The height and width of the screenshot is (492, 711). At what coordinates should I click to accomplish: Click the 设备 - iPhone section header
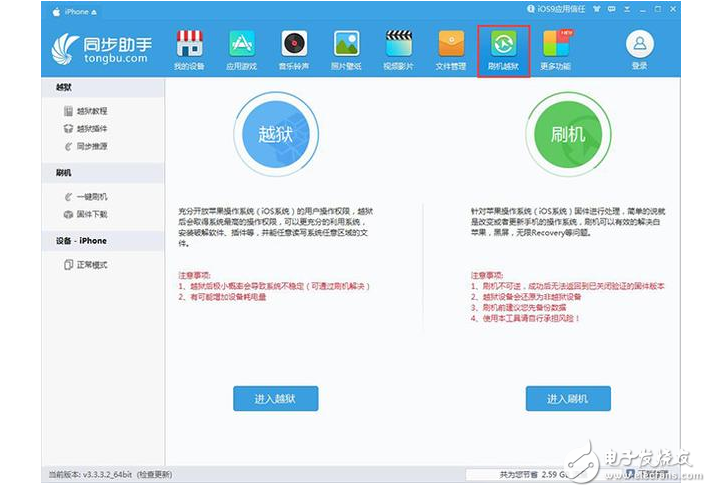[103, 241]
